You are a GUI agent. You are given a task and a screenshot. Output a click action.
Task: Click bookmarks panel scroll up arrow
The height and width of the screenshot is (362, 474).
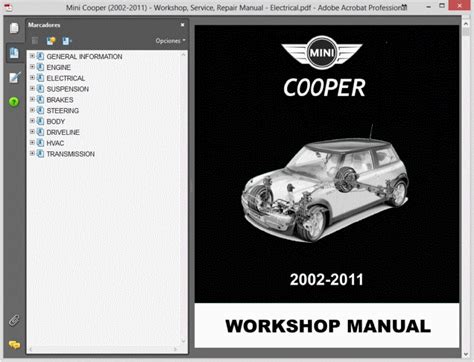click(x=183, y=54)
